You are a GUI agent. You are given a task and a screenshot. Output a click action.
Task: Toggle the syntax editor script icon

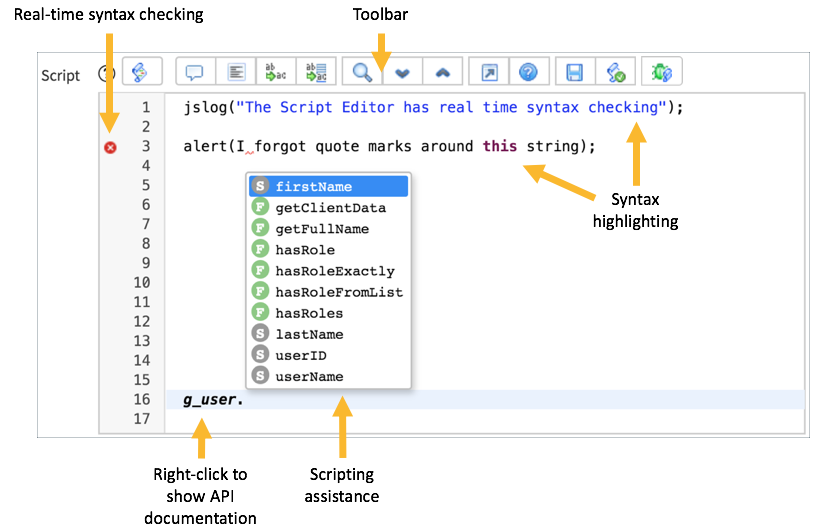pyautogui.click(x=141, y=73)
